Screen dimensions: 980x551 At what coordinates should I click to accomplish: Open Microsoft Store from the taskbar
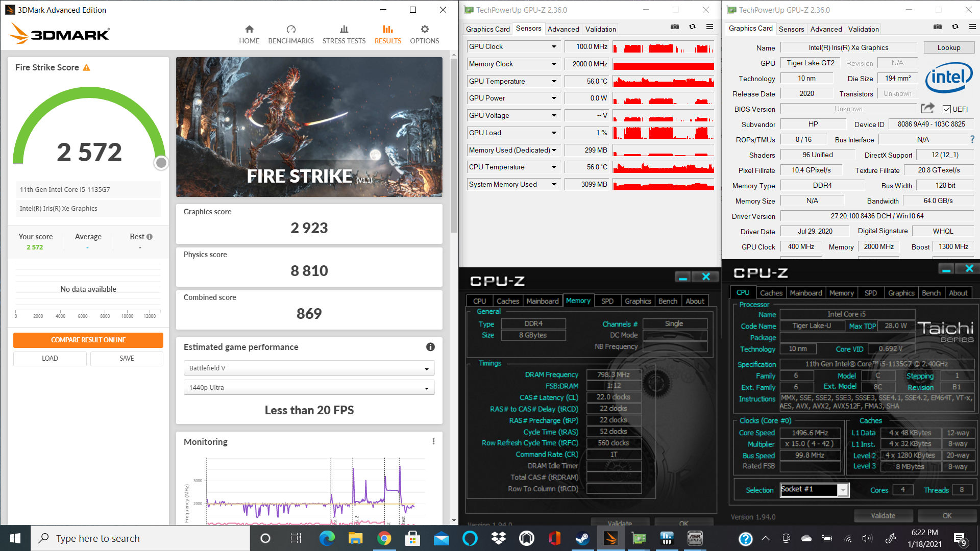point(412,538)
